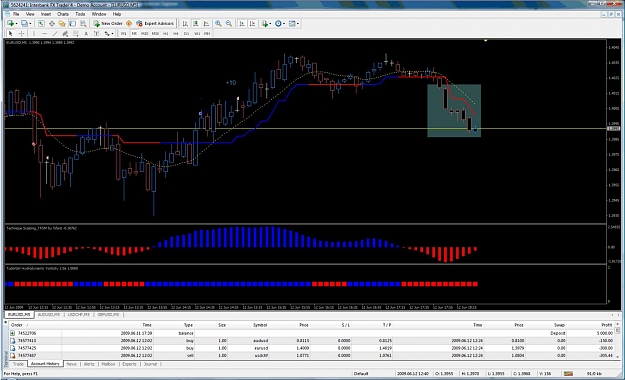Switch to M30 timeframe

[155, 33]
